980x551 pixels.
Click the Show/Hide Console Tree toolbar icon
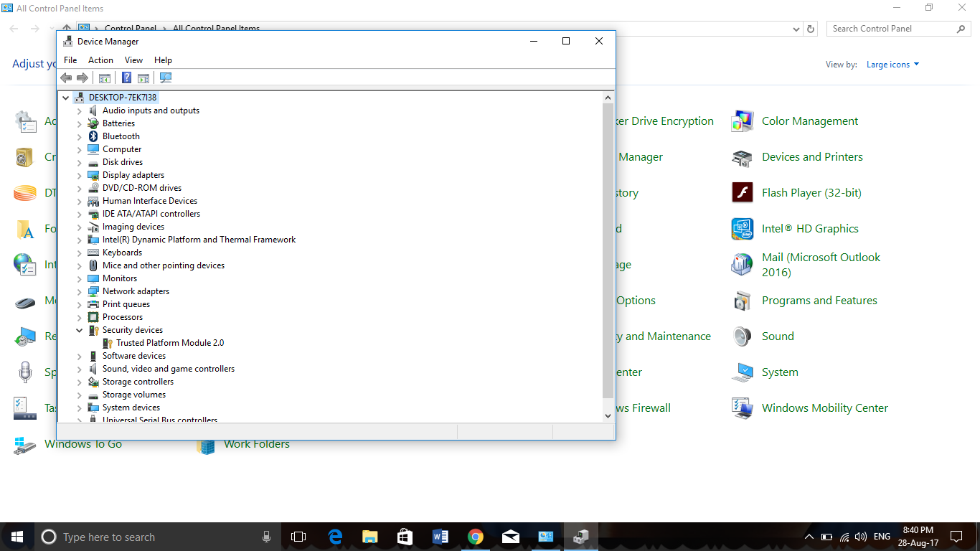[105, 77]
